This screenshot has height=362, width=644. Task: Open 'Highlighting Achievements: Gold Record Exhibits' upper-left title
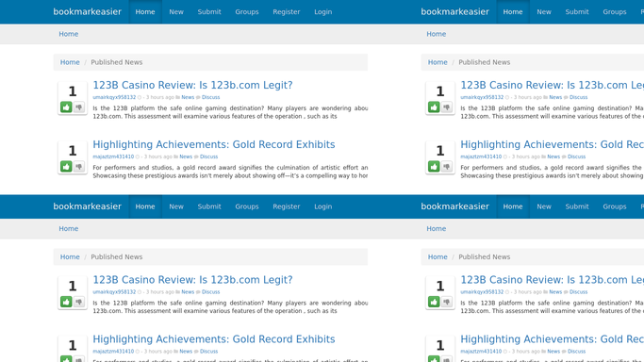pos(214,144)
